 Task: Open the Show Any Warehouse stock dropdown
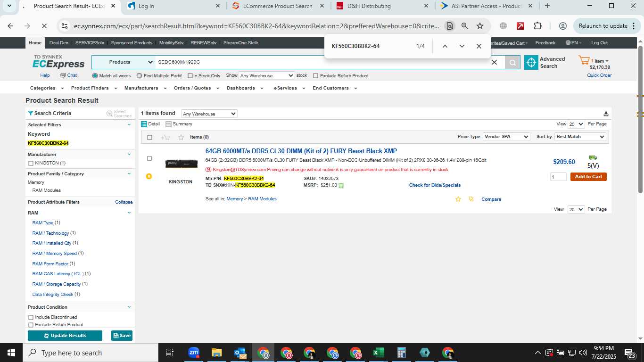click(266, 75)
